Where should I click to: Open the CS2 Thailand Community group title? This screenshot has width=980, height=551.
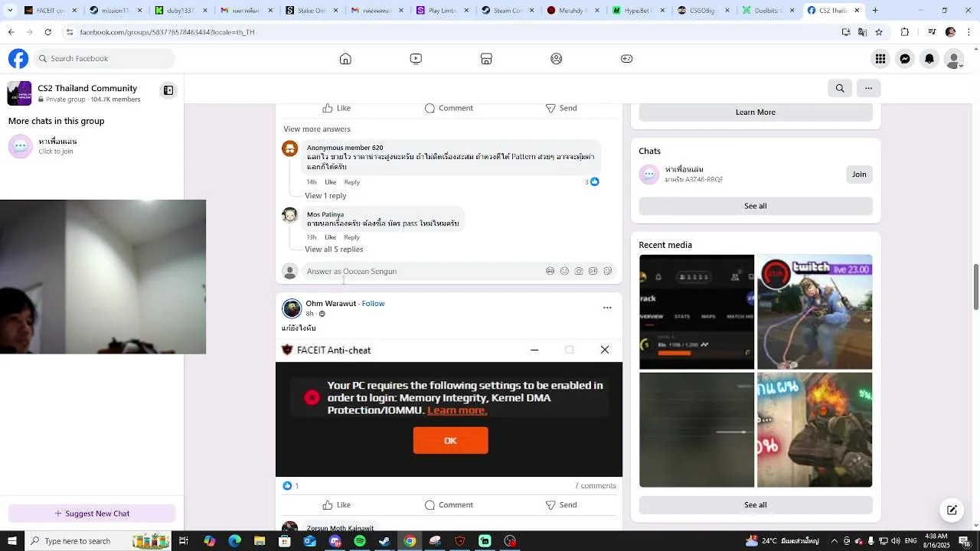pos(87,88)
